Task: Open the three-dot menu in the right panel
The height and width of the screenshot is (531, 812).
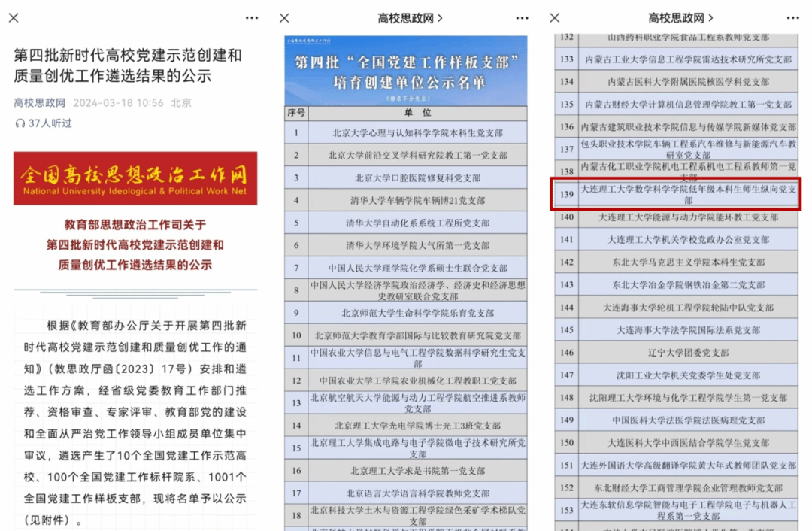Action: [792, 18]
